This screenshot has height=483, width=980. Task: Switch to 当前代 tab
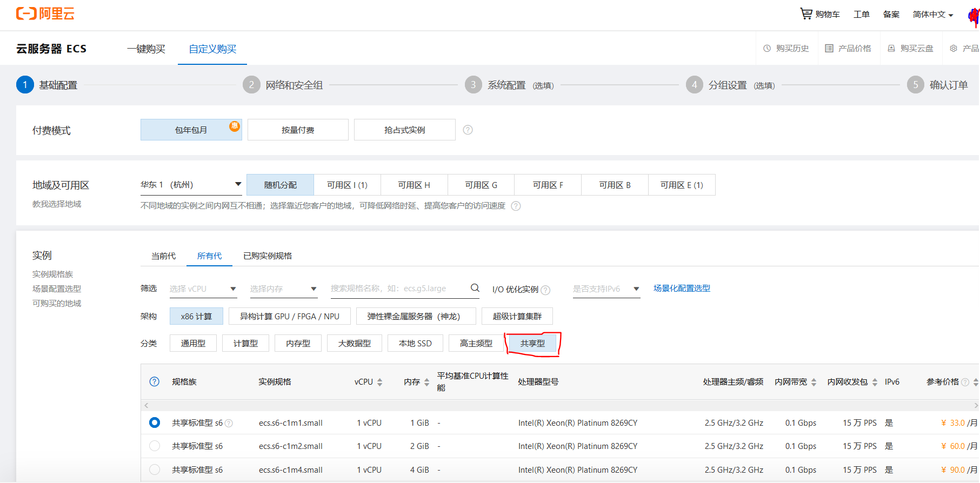coord(163,256)
